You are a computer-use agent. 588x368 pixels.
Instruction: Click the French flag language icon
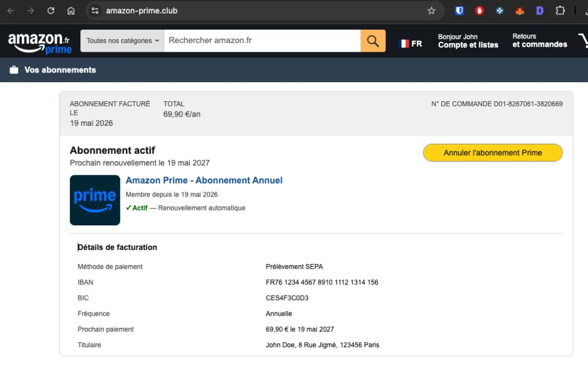404,44
